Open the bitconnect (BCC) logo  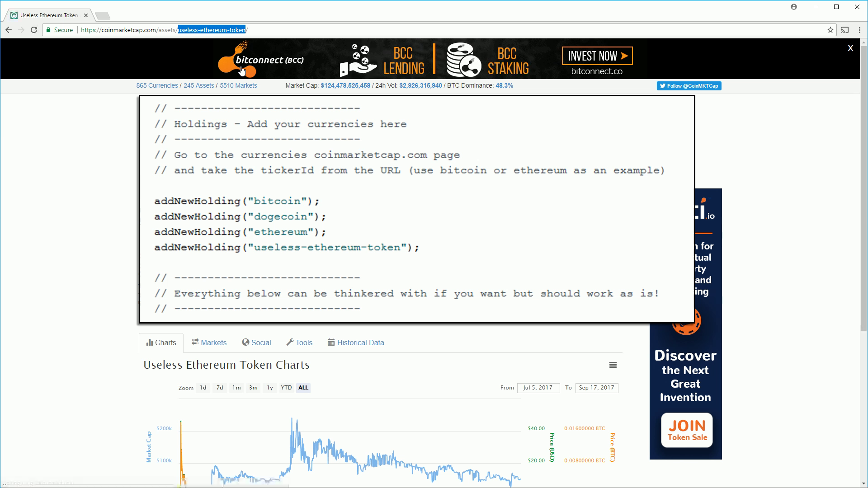click(x=261, y=59)
